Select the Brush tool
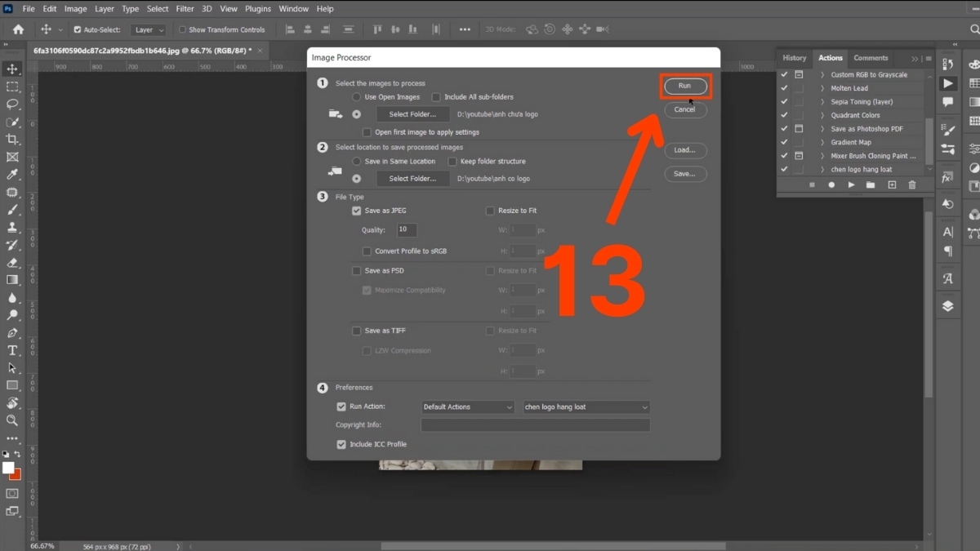The width and height of the screenshot is (980, 551). click(12, 210)
